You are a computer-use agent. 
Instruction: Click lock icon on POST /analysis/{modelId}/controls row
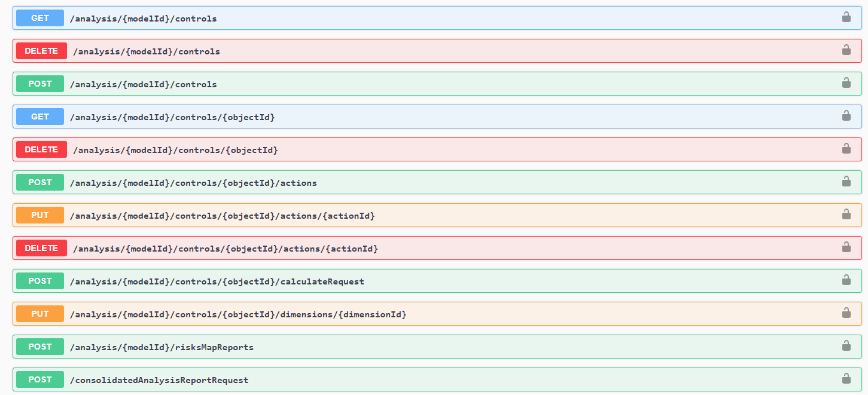tap(846, 83)
